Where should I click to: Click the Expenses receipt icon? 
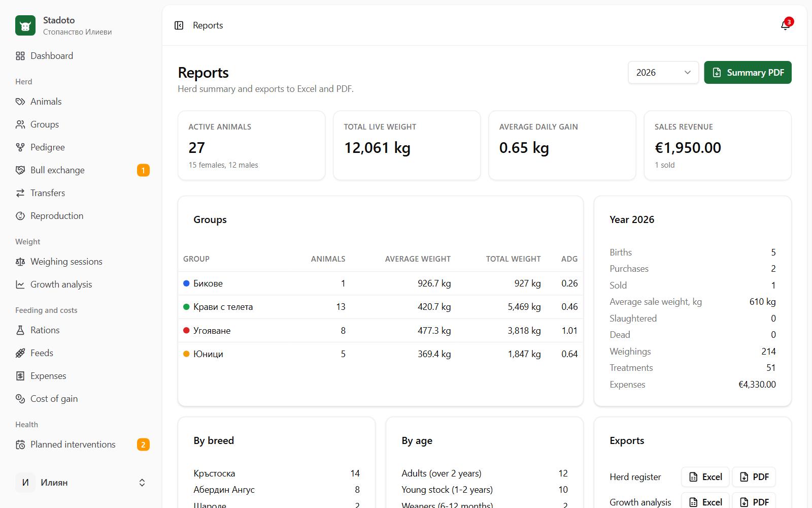pos(20,376)
